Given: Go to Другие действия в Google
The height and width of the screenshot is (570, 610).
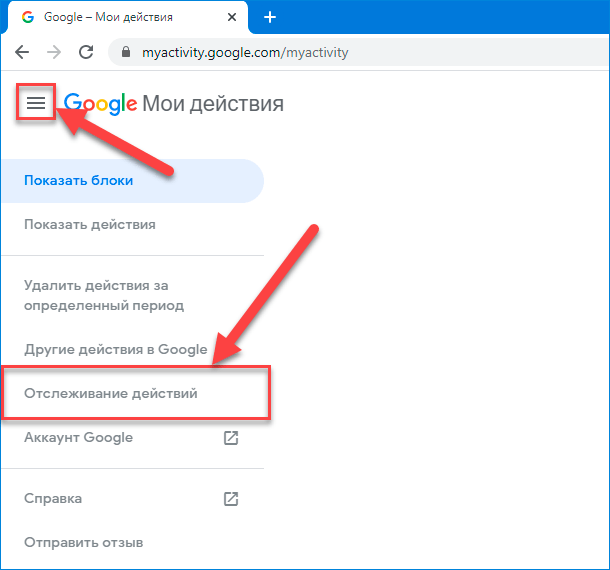Looking at the screenshot, I should pyautogui.click(x=116, y=350).
